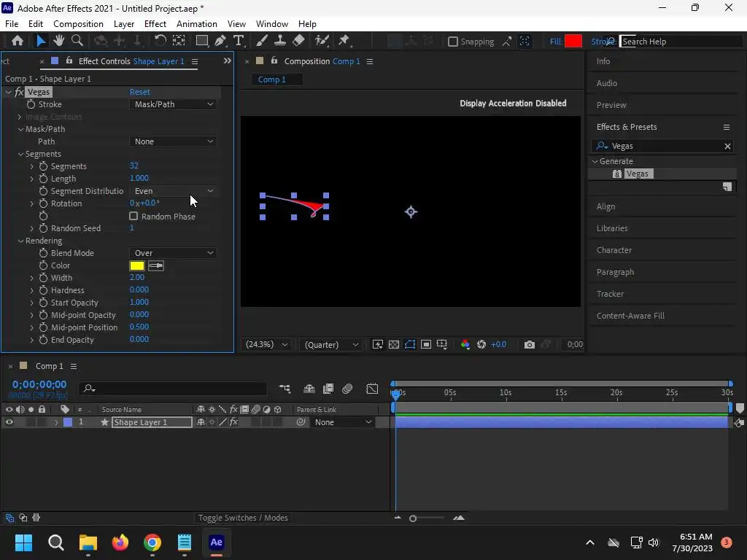Open the Graph Editor

[372, 389]
